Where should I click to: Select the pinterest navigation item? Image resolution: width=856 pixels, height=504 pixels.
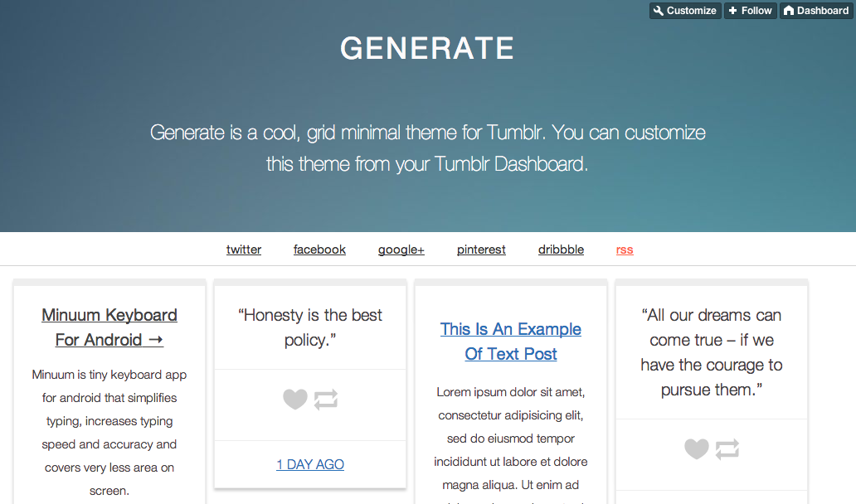click(481, 249)
